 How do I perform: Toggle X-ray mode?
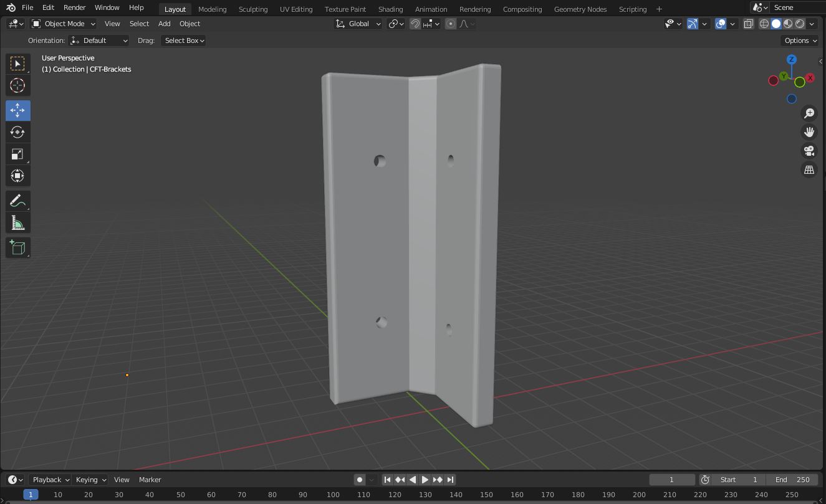(x=748, y=24)
